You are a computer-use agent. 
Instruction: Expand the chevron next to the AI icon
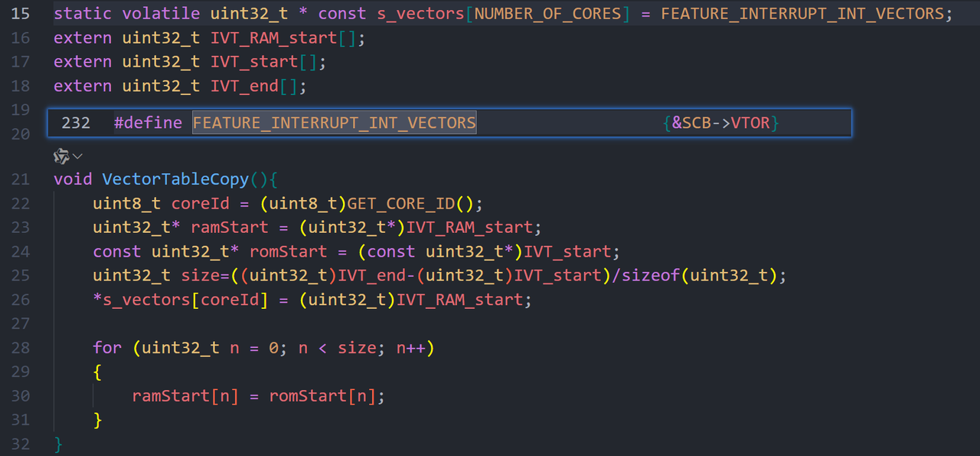point(78,156)
